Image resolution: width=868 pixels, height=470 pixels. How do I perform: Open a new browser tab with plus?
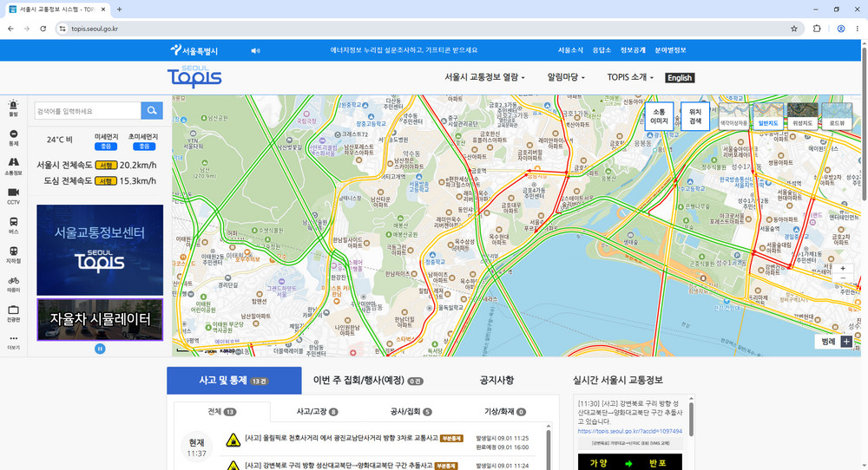[119, 10]
